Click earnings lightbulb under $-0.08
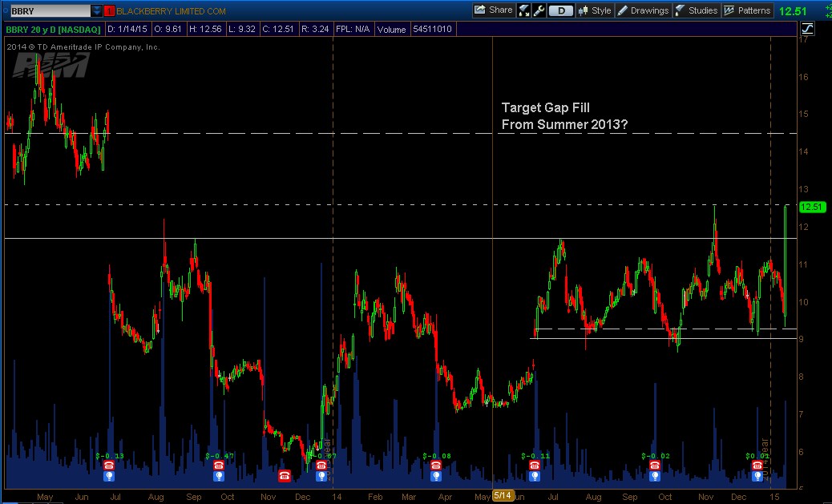 coord(435,476)
